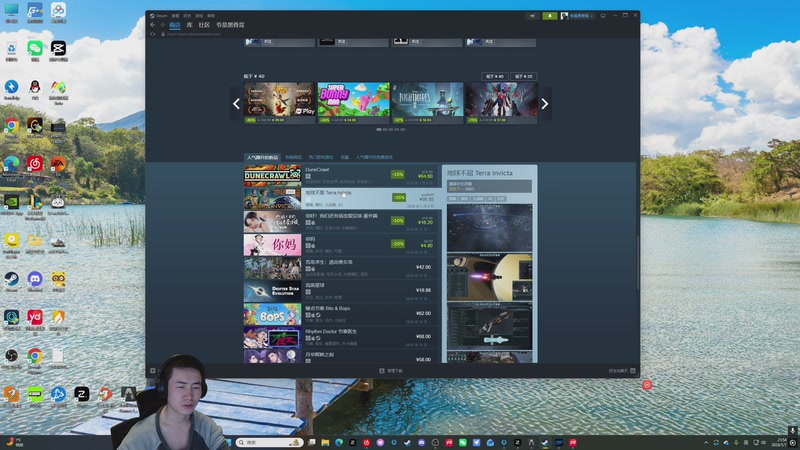Open the This PC desktop icon
Viewport: 800px width, 450px height.
tap(11, 13)
